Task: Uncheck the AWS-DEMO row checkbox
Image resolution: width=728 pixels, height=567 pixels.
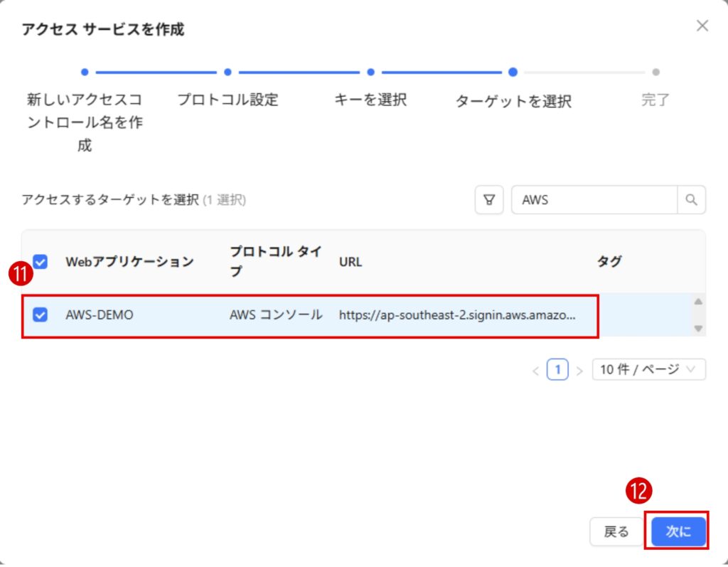Action: coord(41,314)
